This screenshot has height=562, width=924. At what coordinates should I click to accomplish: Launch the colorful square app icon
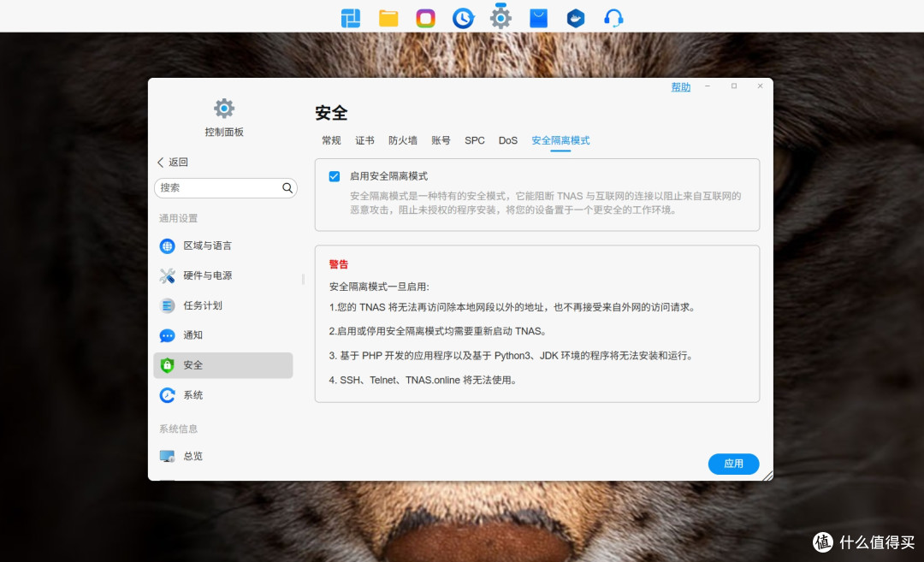click(x=425, y=18)
